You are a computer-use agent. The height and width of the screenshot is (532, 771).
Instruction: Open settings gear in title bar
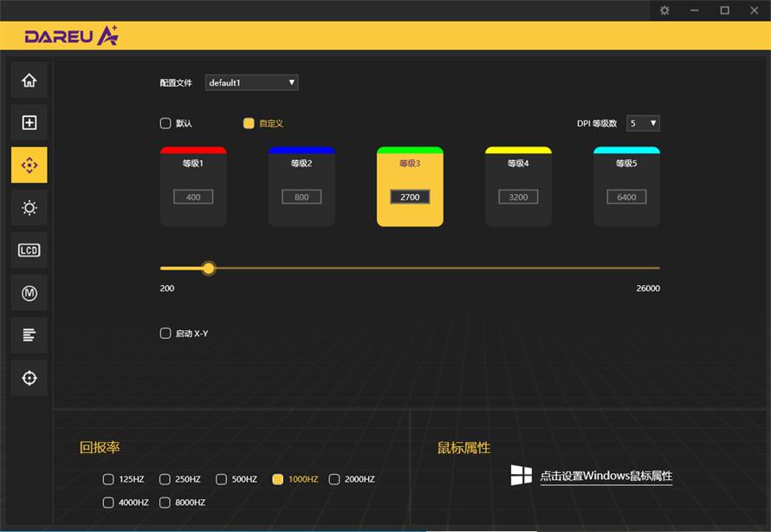(664, 10)
